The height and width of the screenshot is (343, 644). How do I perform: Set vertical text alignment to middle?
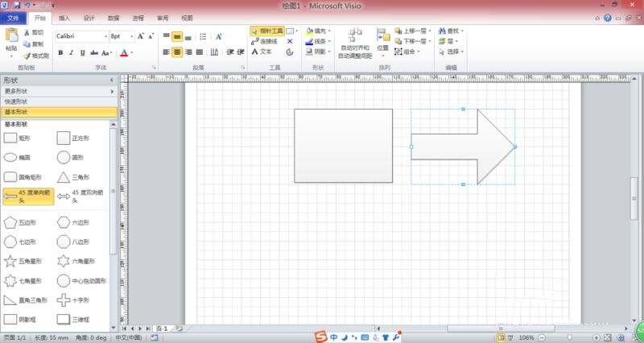pyautogui.click(x=177, y=37)
